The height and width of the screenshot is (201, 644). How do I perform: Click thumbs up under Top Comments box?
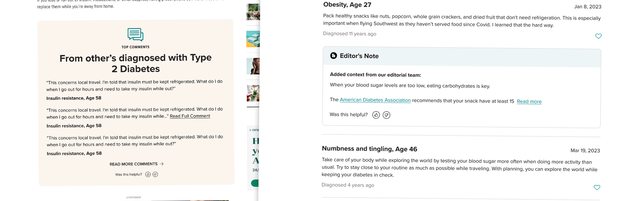148,174
